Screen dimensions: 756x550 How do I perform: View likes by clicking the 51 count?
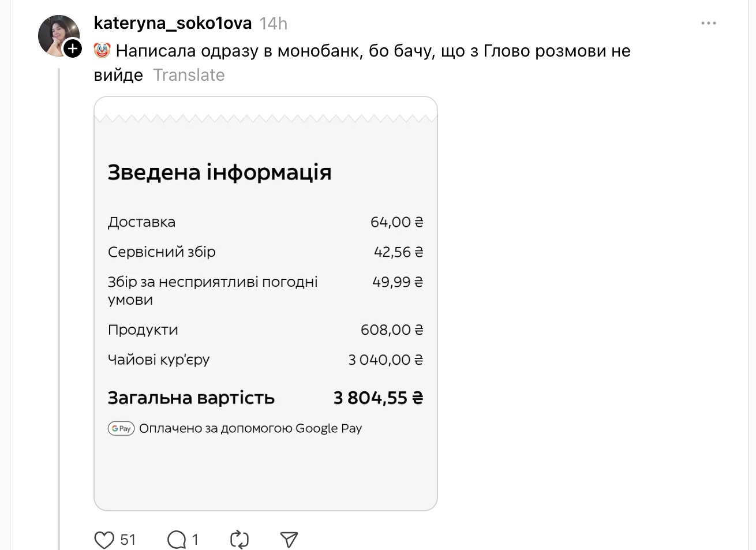tap(128, 540)
